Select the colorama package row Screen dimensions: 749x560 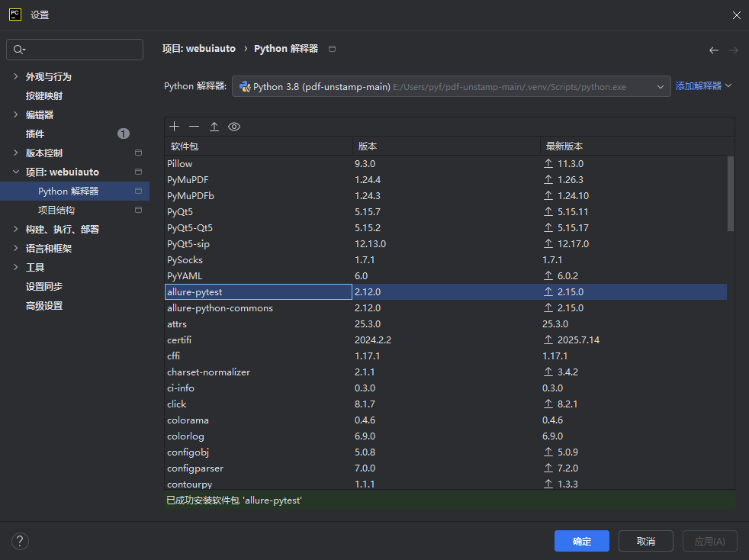(445, 420)
